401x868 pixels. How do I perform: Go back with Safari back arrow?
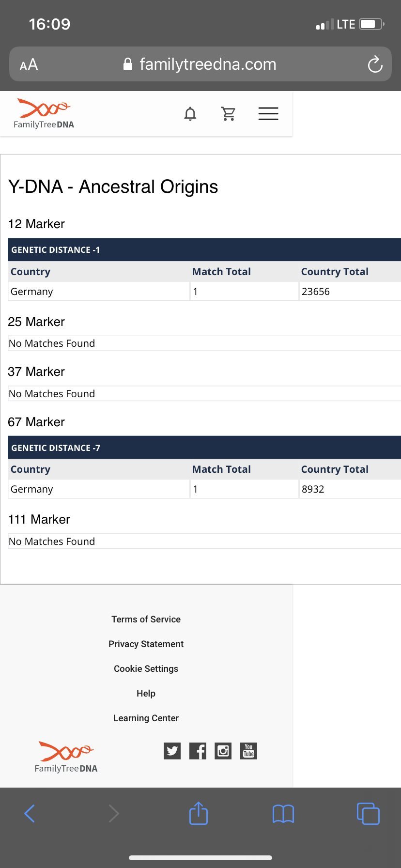click(x=30, y=814)
